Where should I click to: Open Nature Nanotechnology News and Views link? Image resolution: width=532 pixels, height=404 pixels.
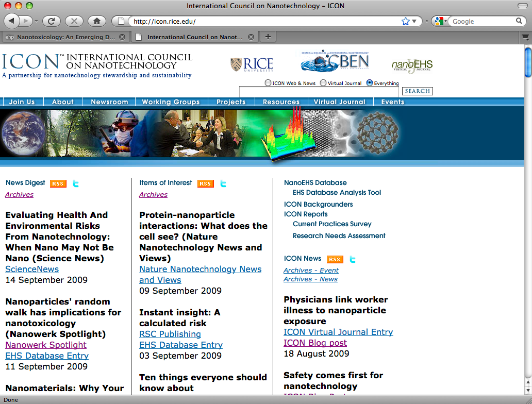tap(200, 275)
